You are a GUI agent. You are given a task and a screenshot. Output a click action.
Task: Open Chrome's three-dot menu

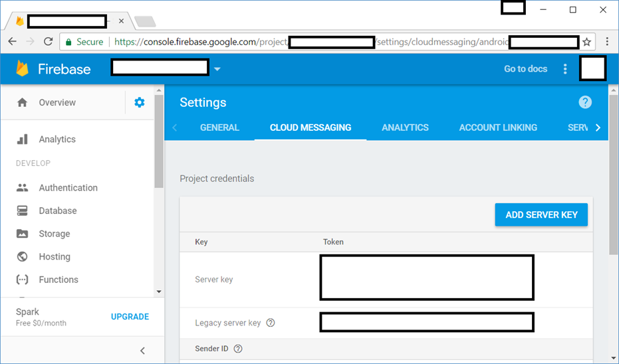tap(607, 42)
